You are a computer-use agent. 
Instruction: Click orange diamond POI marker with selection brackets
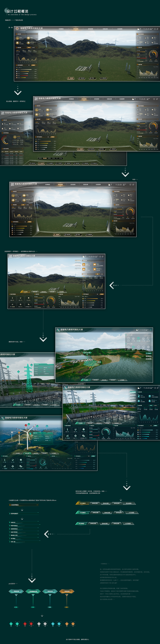click(x=73, y=624)
